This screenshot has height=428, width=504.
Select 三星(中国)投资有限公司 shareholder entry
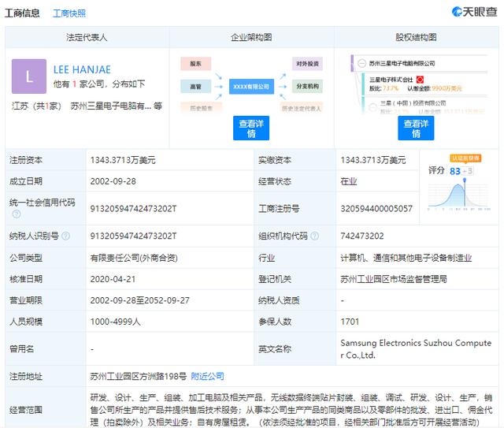[413, 103]
